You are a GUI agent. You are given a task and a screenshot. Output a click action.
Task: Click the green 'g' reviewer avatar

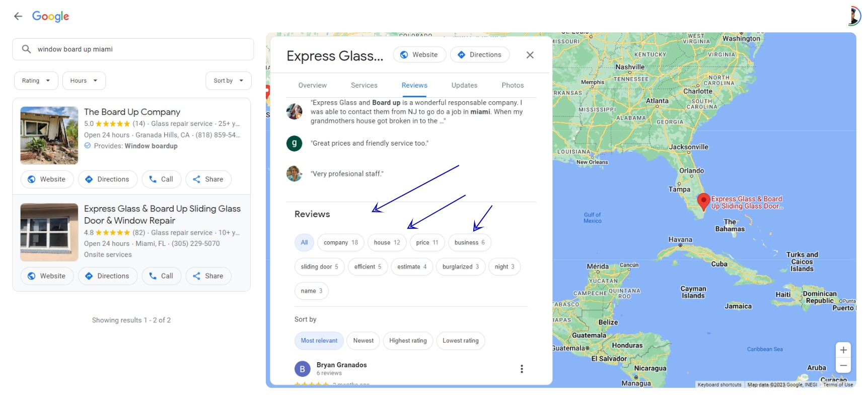295,144
